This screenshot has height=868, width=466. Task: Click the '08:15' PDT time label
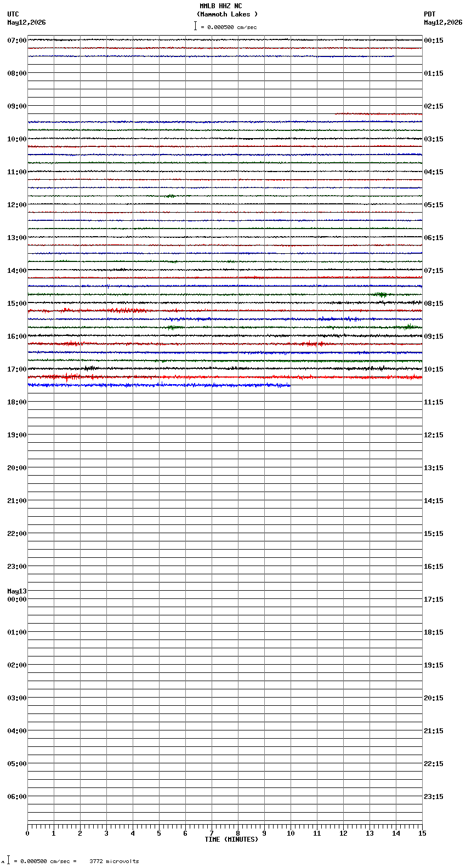(x=434, y=304)
